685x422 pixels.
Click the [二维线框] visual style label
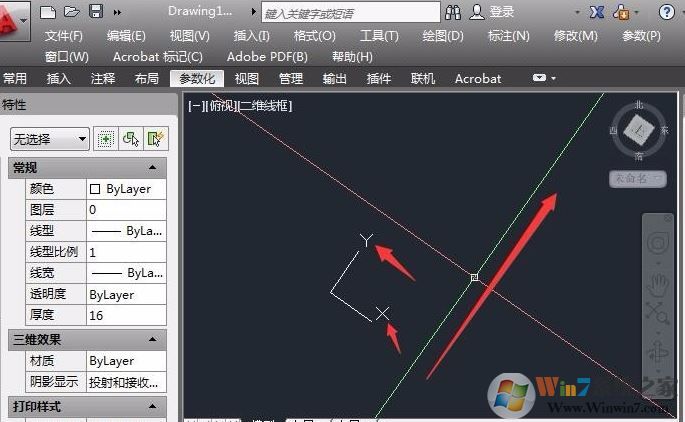point(265,106)
